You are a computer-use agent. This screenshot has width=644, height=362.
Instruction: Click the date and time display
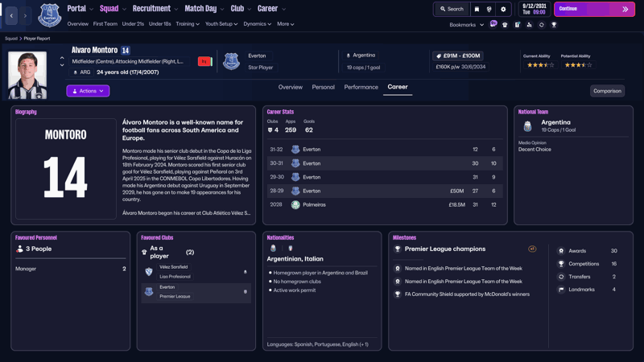coord(535,9)
